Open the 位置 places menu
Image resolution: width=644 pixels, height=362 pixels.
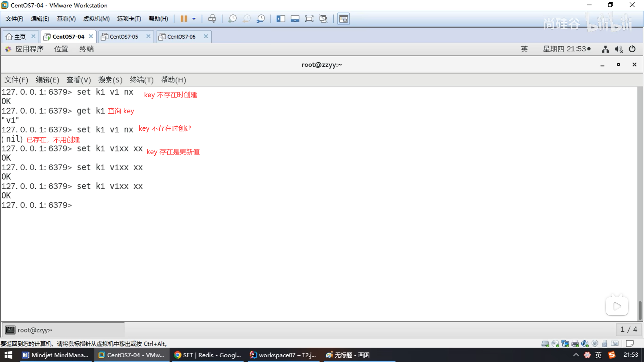(x=61, y=49)
